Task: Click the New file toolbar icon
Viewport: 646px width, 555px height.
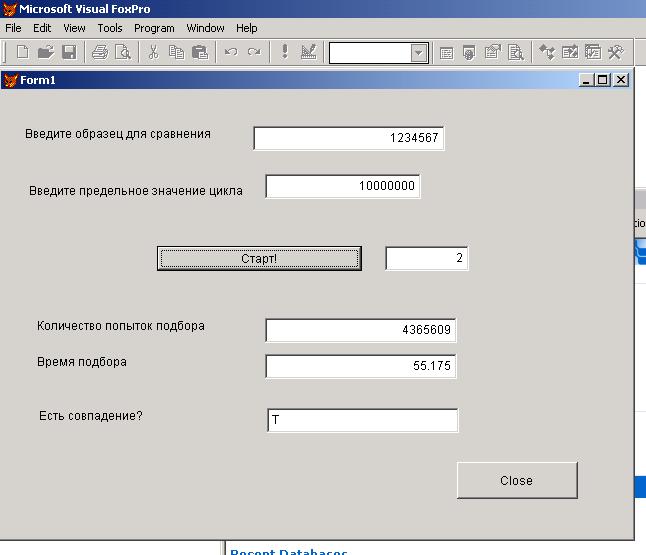Action: (x=22, y=52)
